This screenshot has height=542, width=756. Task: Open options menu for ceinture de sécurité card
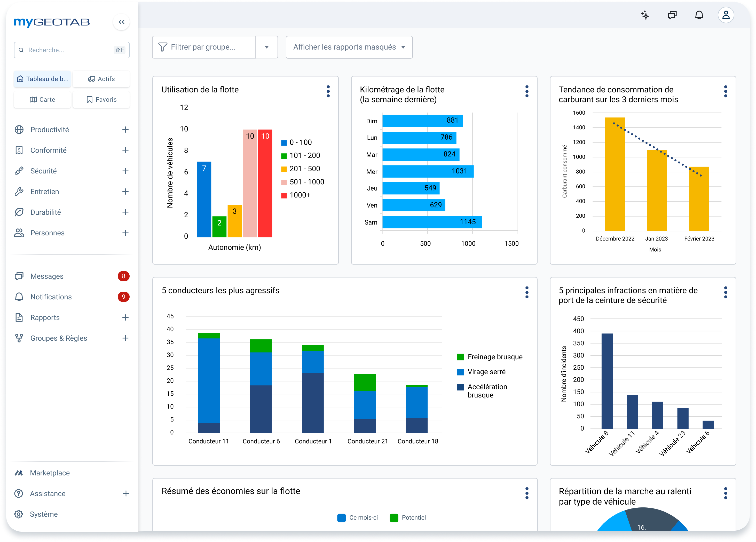pyautogui.click(x=726, y=292)
